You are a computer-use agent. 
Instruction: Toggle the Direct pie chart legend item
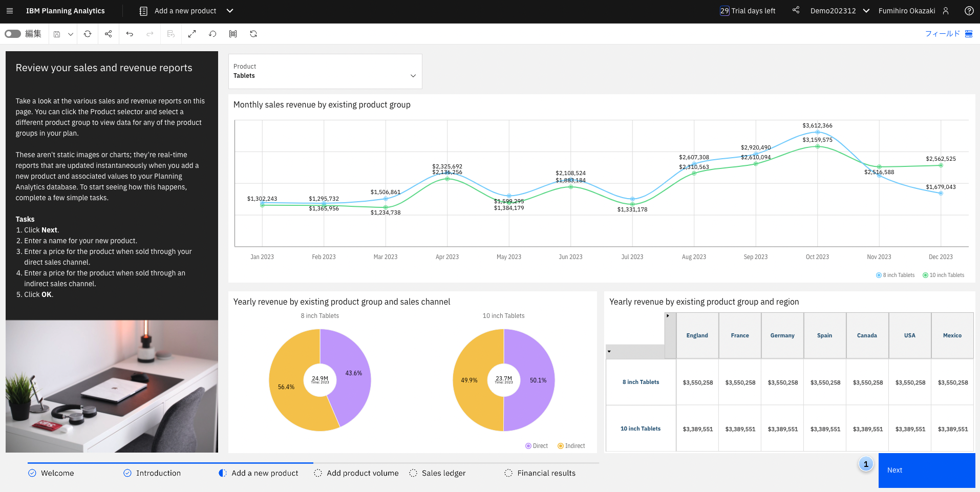tap(537, 446)
